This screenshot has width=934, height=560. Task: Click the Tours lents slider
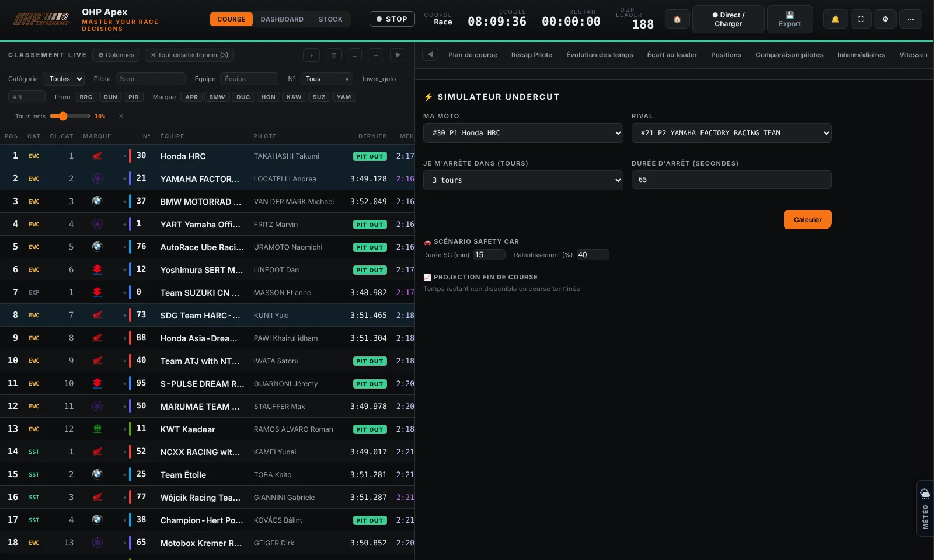coord(69,116)
